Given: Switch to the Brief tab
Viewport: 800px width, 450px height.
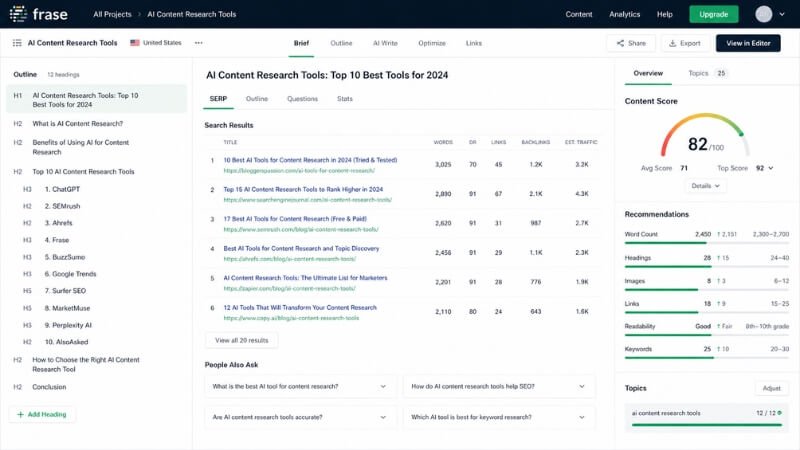Looking at the screenshot, I should coord(301,43).
